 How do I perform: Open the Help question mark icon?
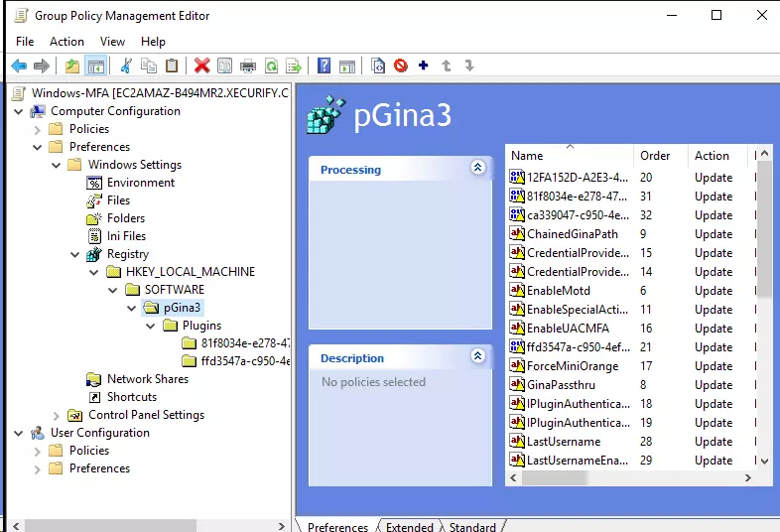[x=324, y=66]
